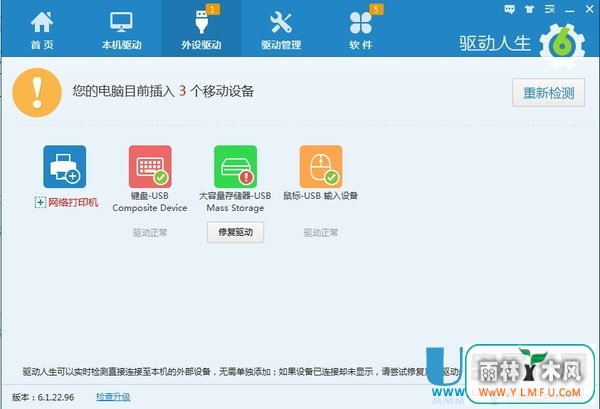Click the red error badge on storage icon
The height and width of the screenshot is (409, 600).
[x=246, y=177]
